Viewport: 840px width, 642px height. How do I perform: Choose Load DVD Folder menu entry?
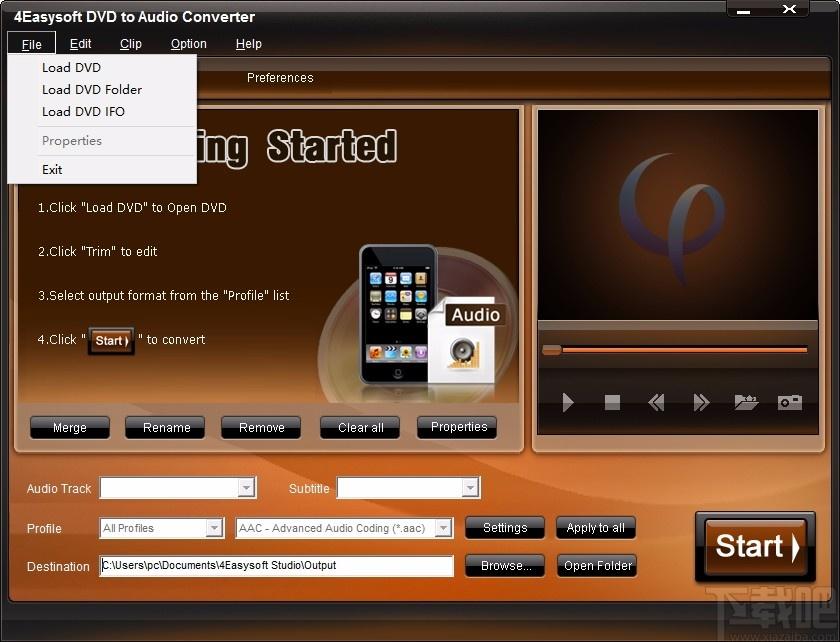102,89
